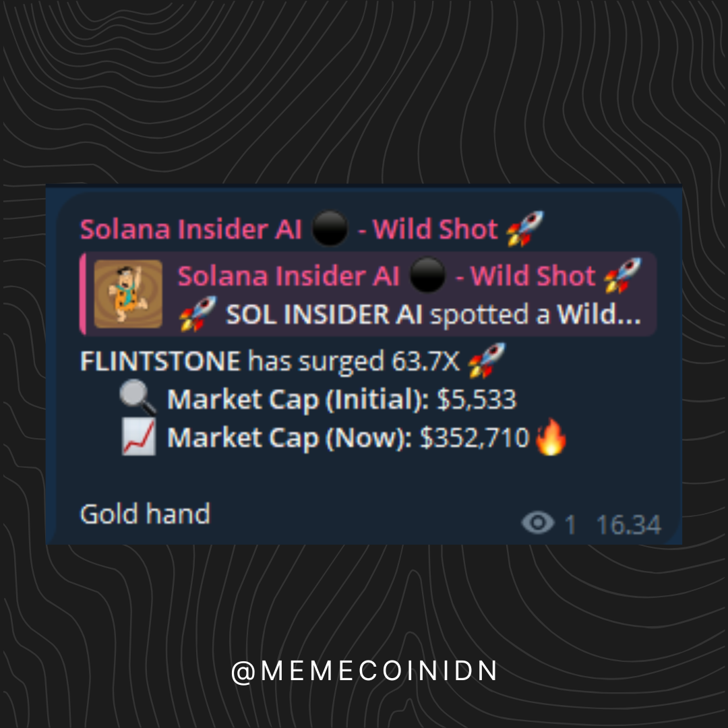Click the 'FLINTSTONE' token name
This screenshot has height=728, width=728.
coord(160,361)
